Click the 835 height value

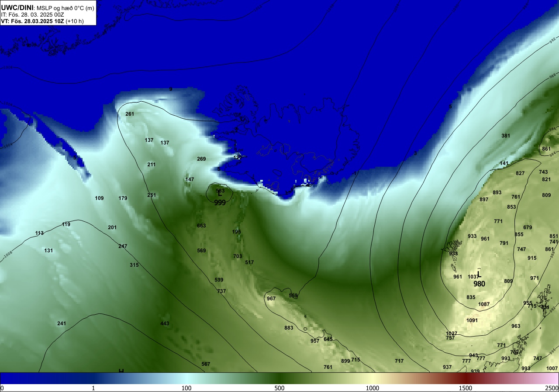(x=471, y=297)
